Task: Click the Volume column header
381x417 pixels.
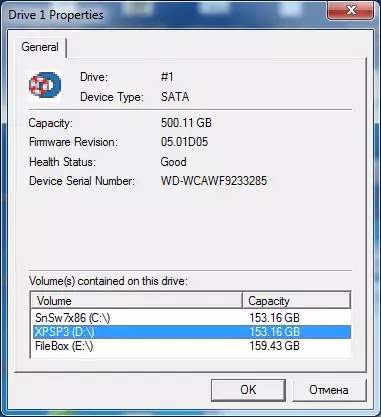Action: [137, 301]
